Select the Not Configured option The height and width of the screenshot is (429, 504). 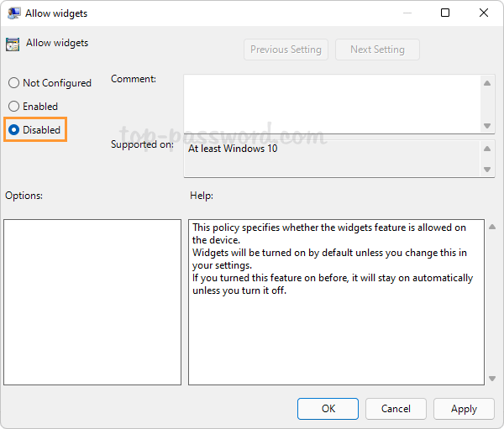point(14,83)
